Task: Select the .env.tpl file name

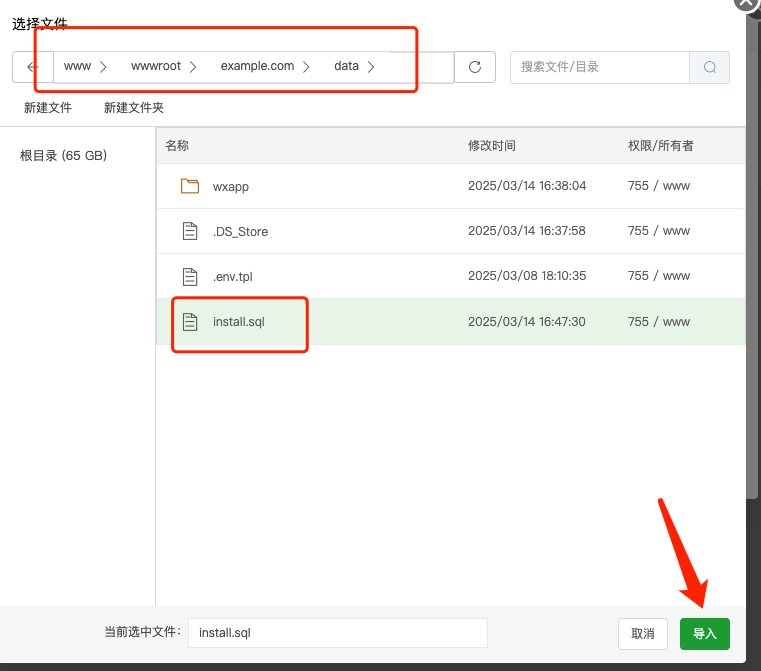Action: click(x=232, y=277)
